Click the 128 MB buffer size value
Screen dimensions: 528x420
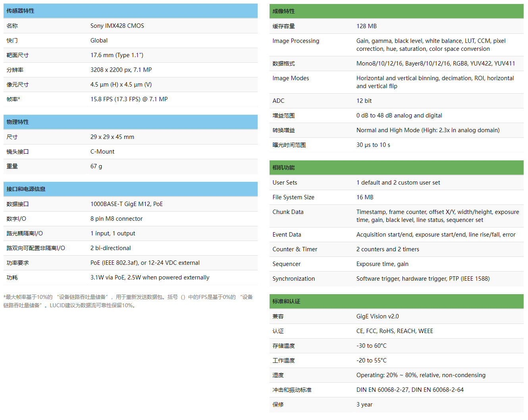[366, 26]
